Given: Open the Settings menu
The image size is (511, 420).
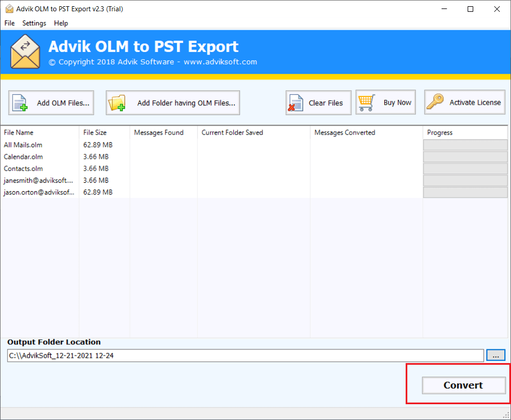Looking at the screenshot, I should coord(34,23).
